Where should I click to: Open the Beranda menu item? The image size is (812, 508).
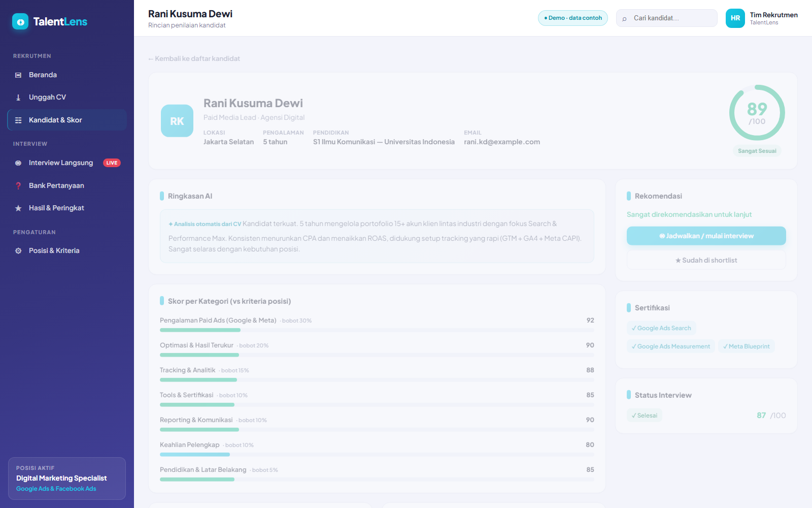tap(67, 75)
